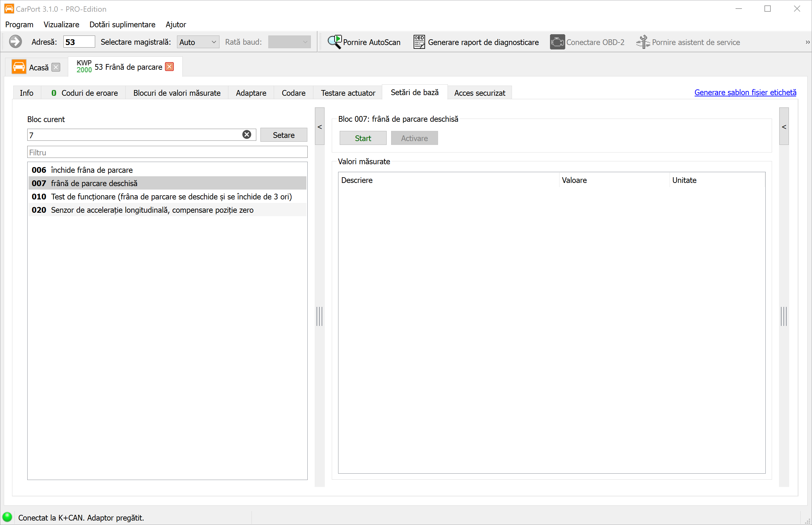Click the orange car Acasă tab icon
The height and width of the screenshot is (525, 812).
pos(19,67)
